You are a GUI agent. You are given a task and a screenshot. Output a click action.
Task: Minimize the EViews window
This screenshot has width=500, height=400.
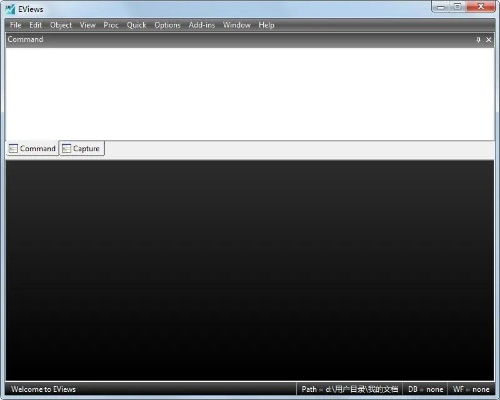[441, 7]
